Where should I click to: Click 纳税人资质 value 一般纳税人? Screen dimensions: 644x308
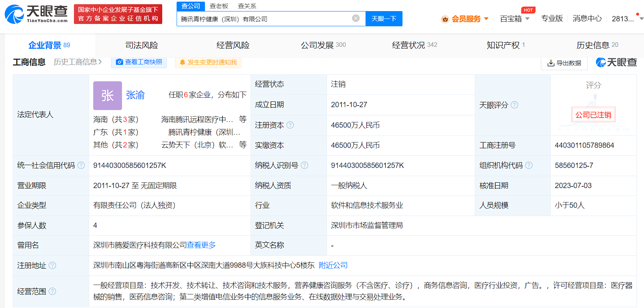click(x=349, y=186)
